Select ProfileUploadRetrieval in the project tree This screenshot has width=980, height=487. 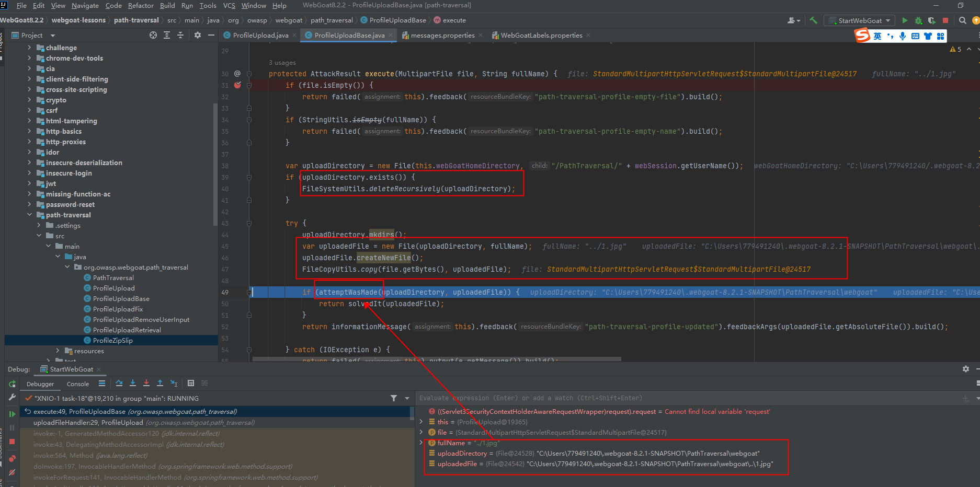click(127, 330)
